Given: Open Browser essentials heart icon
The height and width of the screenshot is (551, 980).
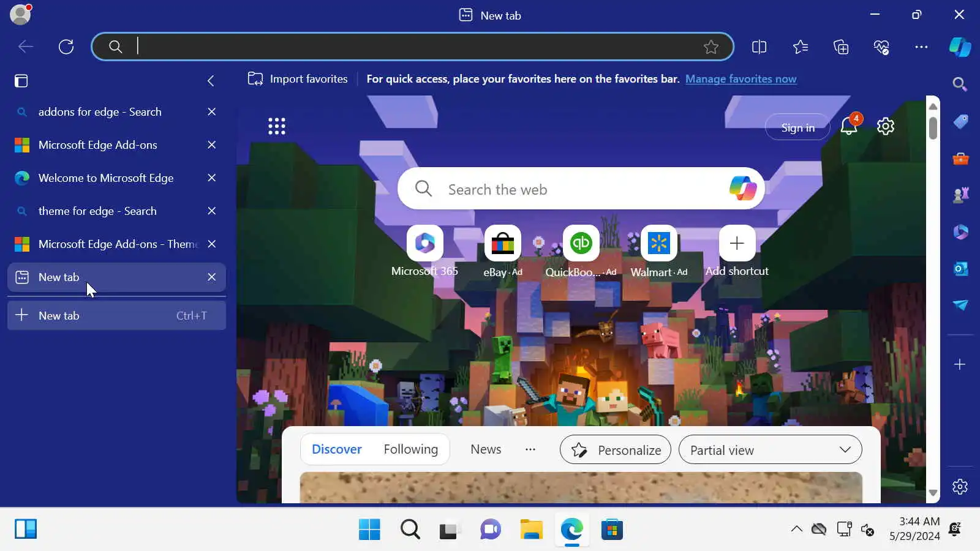Looking at the screenshot, I should coord(881,47).
